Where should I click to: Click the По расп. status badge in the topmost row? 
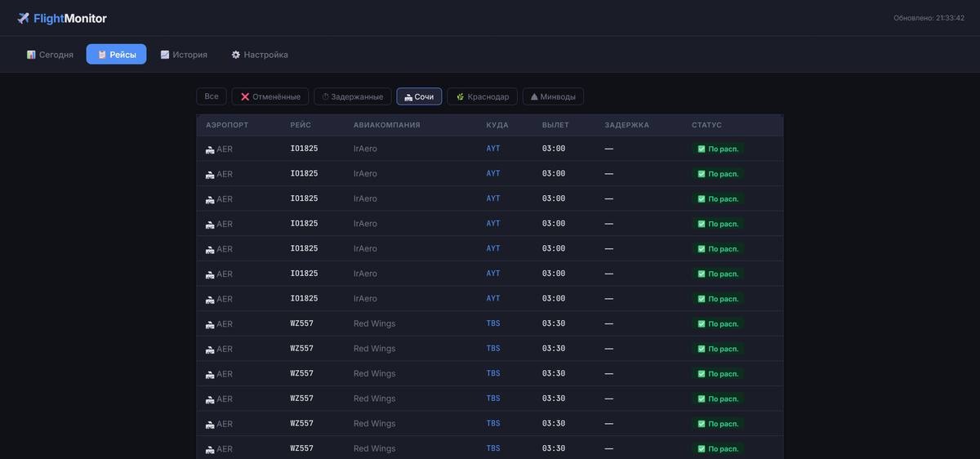tap(718, 149)
